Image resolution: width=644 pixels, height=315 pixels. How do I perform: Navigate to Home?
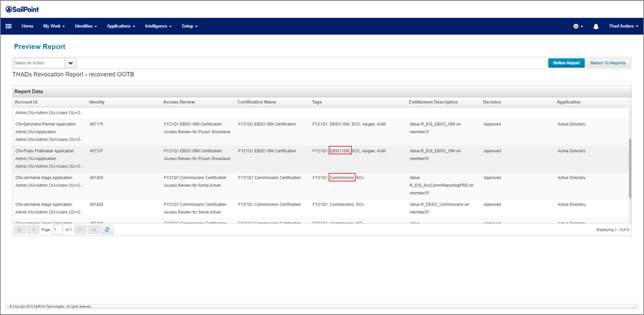(x=27, y=26)
